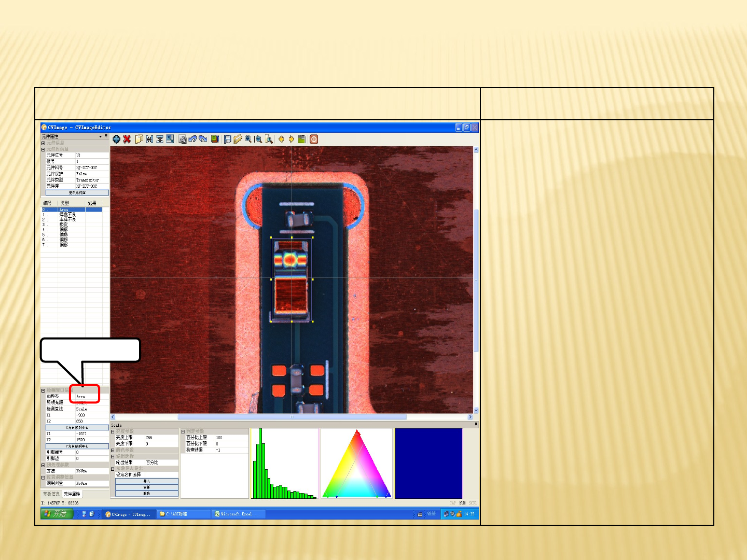Screen dimensions: 747x560
Task: Select row 3 in the window list
Action: point(72,225)
